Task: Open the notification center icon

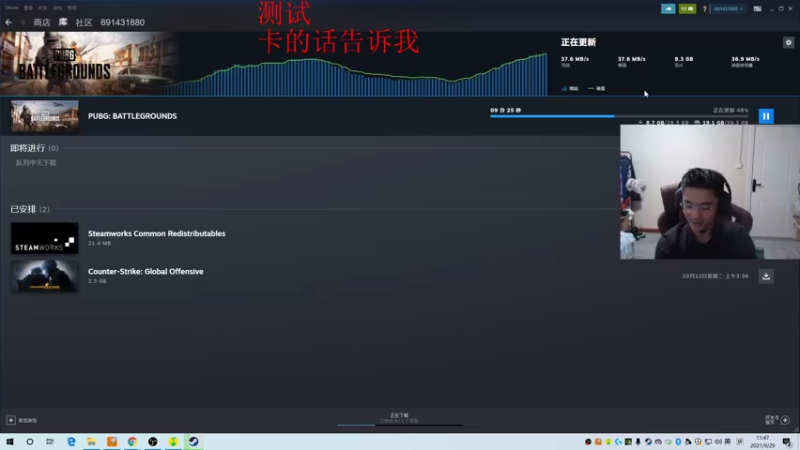Action: click(787, 442)
